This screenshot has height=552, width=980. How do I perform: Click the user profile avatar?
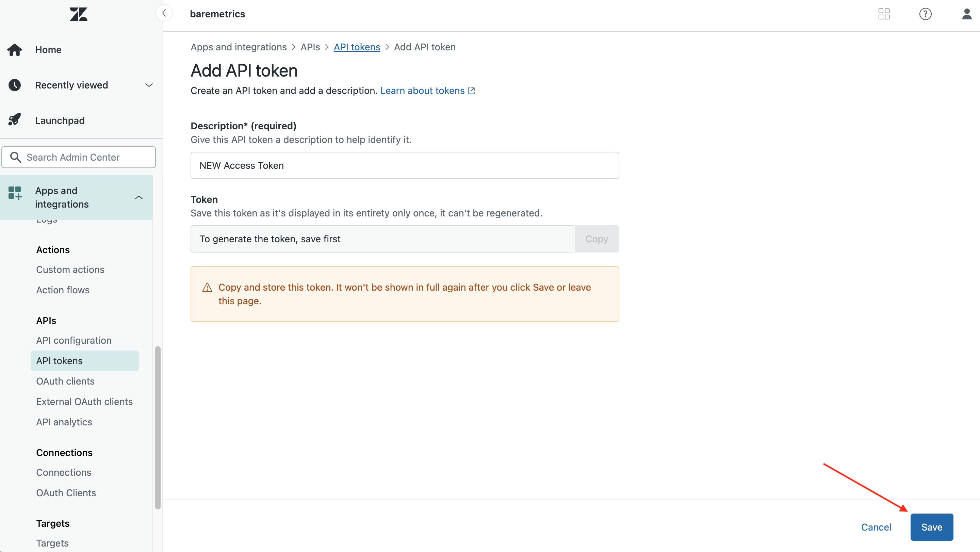[966, 14]
